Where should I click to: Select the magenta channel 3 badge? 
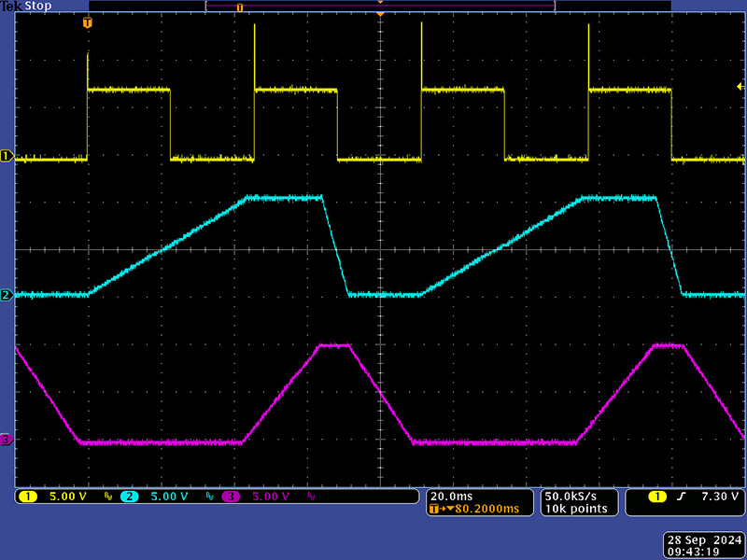point(230,497)
